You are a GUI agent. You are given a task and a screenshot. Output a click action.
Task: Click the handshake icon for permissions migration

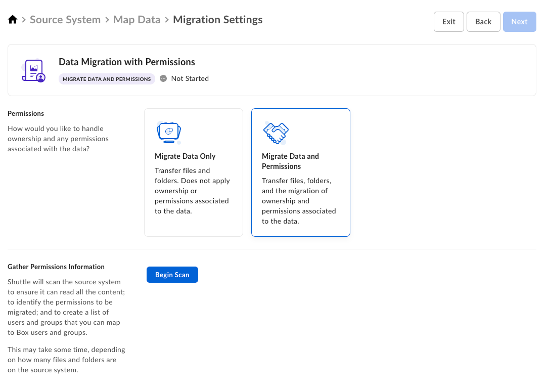[276, 133]
